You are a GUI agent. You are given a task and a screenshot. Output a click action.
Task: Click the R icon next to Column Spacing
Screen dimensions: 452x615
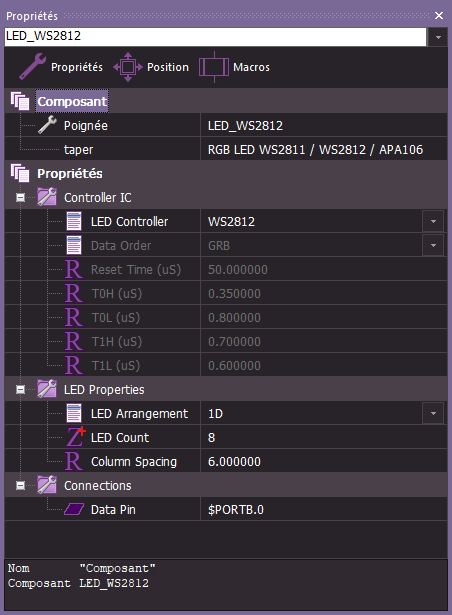click(74, 462)
